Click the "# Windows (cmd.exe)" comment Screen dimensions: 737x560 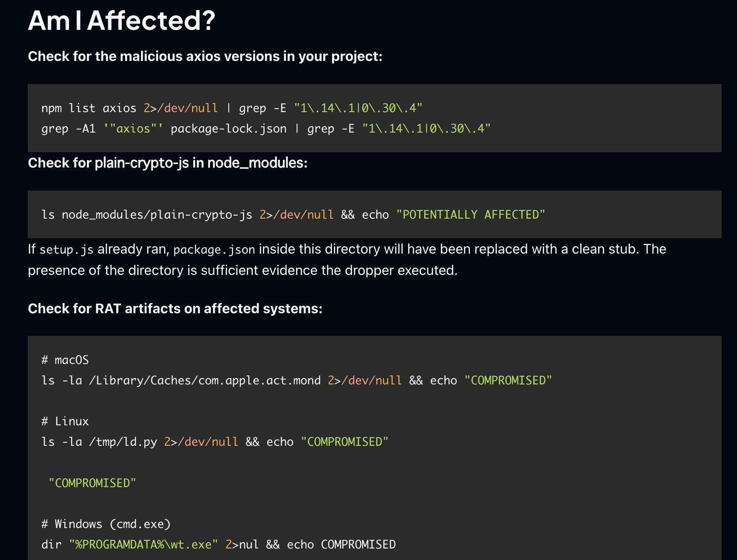[106, 524]
